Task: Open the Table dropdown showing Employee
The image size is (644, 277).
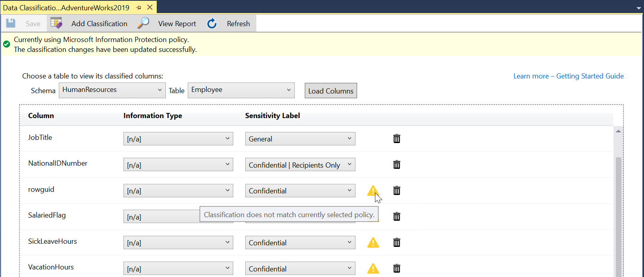Action: click(241, 90)
